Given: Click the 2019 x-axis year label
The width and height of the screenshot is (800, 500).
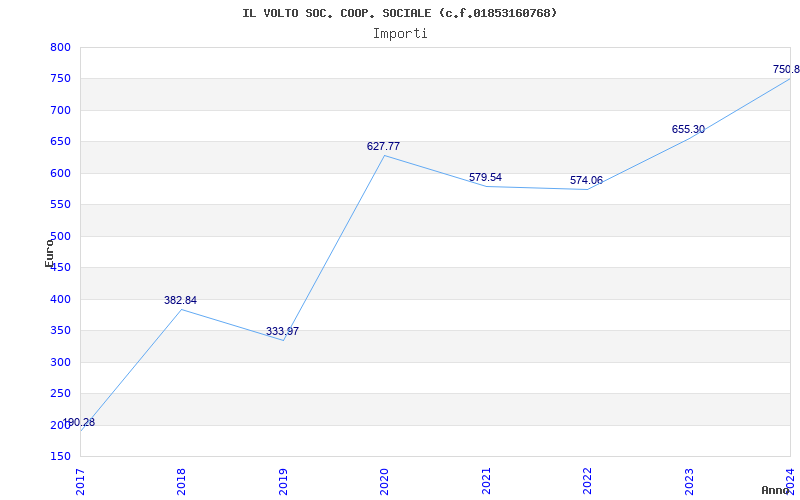Looking at the screenshot, I should (x=283, y=481).
